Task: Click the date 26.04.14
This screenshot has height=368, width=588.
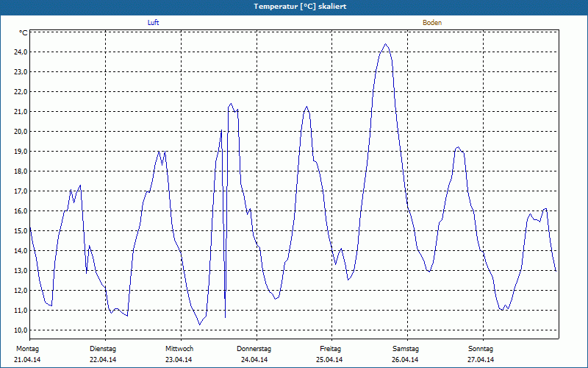Action: (405, 360)
